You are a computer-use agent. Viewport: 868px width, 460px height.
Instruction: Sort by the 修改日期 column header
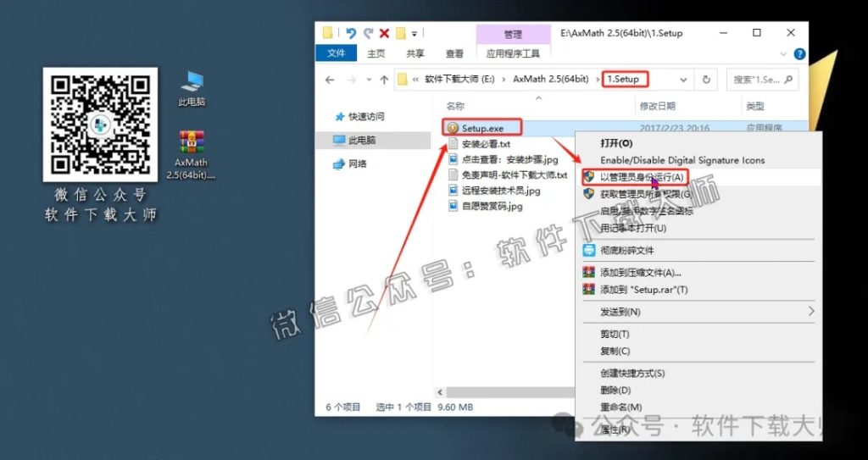click(658, 106)
